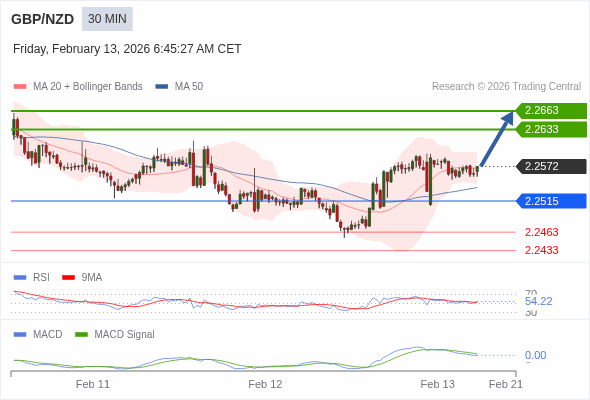The image size is (590, 400).
Task: Click the MA 20 + Bollinger Bands label
Action: (88, 87)
